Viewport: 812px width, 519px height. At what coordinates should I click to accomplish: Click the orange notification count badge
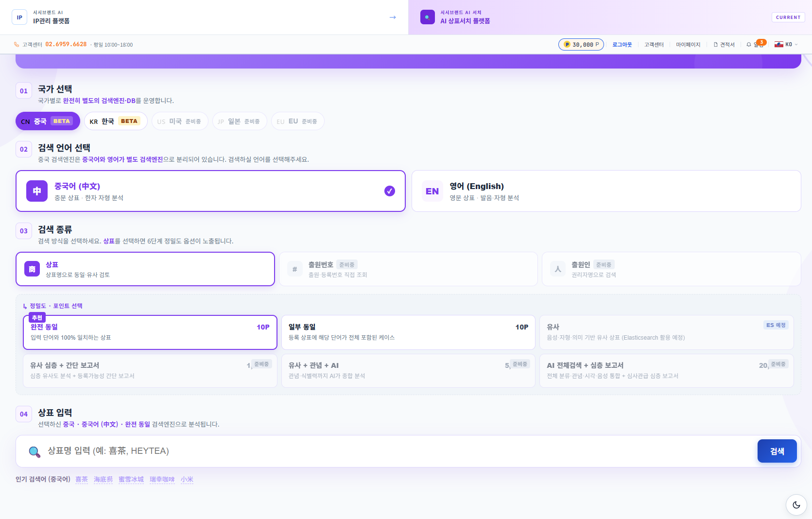pos(761,42)
